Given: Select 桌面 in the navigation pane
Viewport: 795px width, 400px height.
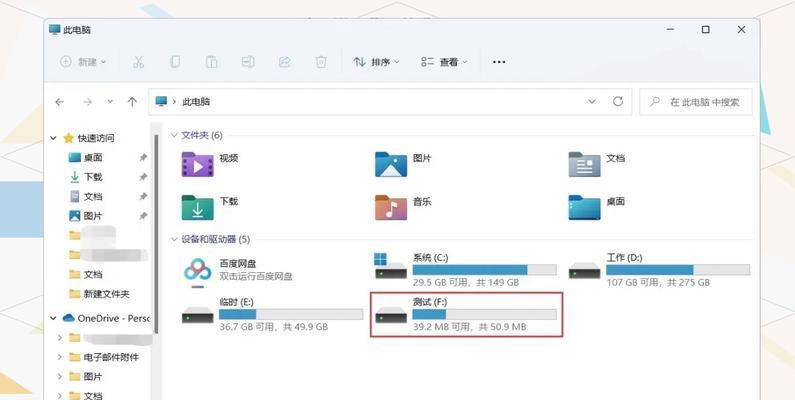Looking at the screenshot, I should 92,158.
